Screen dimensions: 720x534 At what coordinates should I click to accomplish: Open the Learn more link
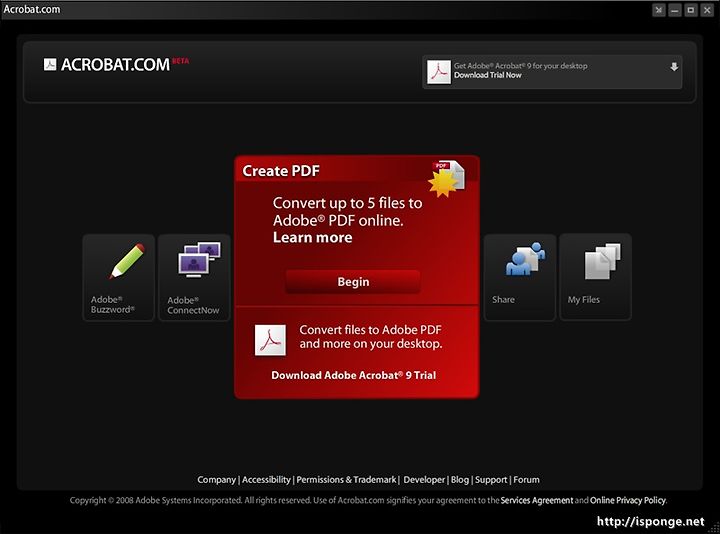click(313, 237)
